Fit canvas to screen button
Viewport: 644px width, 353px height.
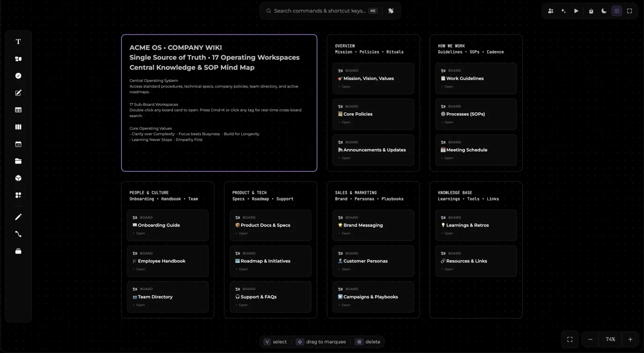[x=570, y=339]
